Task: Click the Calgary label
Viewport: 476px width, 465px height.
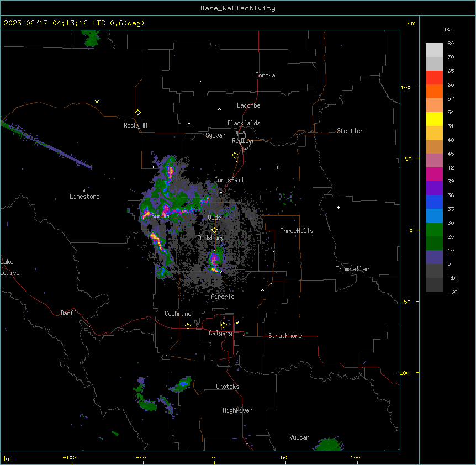Action: click(x=220, y=333)
